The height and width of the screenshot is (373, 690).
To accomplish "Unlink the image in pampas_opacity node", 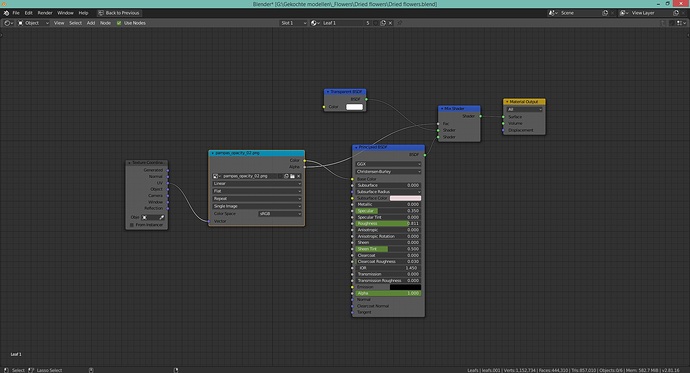I will tap(298, 176).
